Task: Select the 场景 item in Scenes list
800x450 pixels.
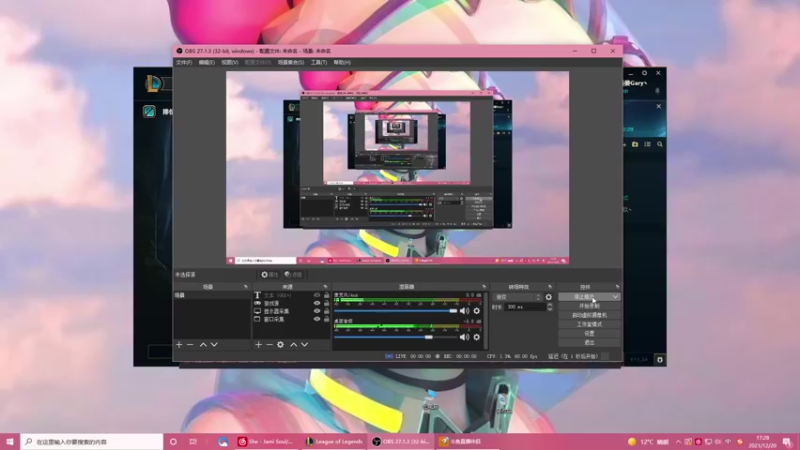Action: pyautogui.click(x=212, y=295)
